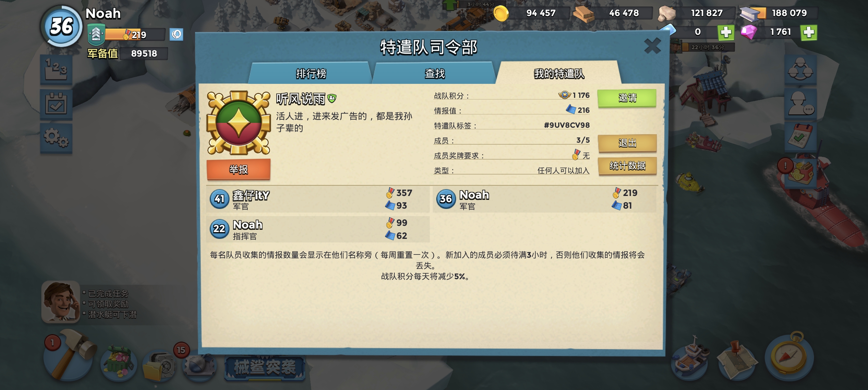The image size is (868, 390).
Task: Open 统计数据 statistics button
Action: 627,166
